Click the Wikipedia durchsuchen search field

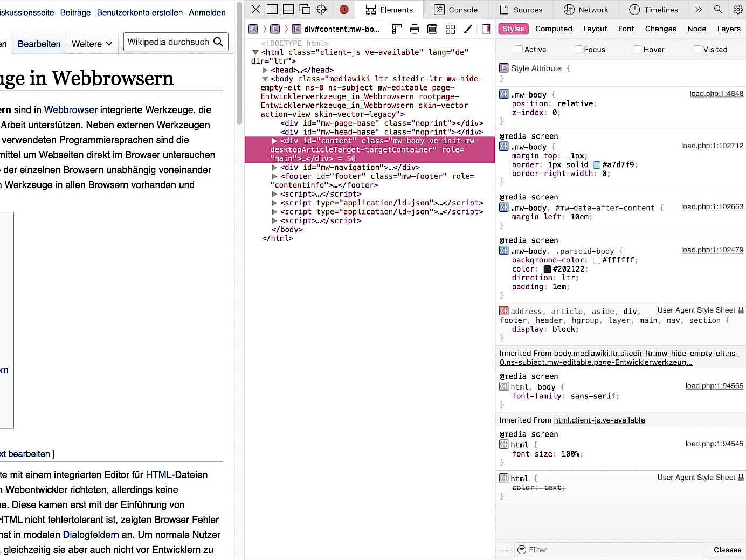tap(168, 42)
